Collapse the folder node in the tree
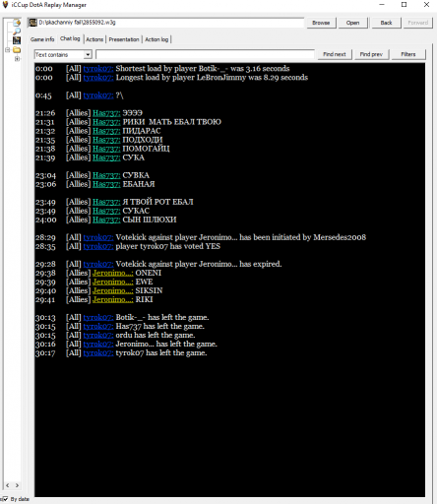437x504 pixels. coord(7,50)
